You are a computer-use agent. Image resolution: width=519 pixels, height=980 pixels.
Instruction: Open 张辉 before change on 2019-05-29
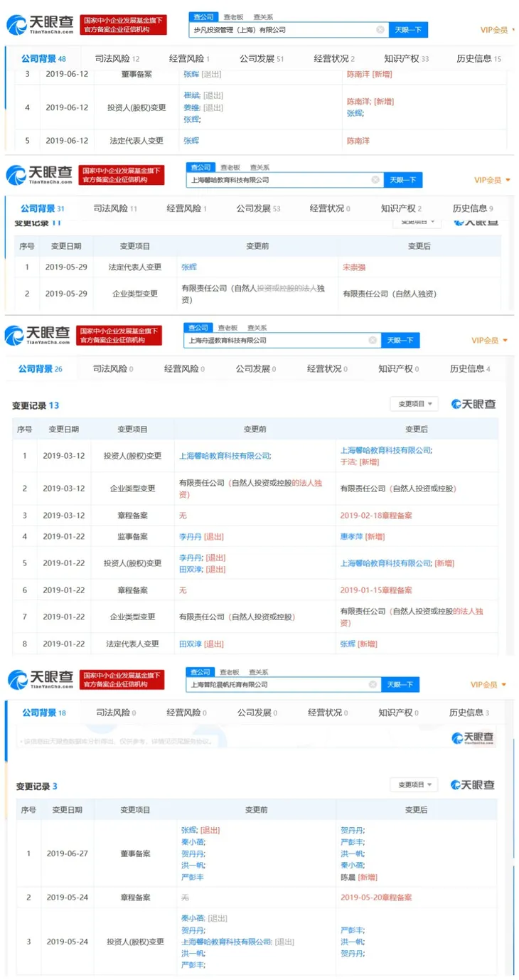tap(189, 267)
